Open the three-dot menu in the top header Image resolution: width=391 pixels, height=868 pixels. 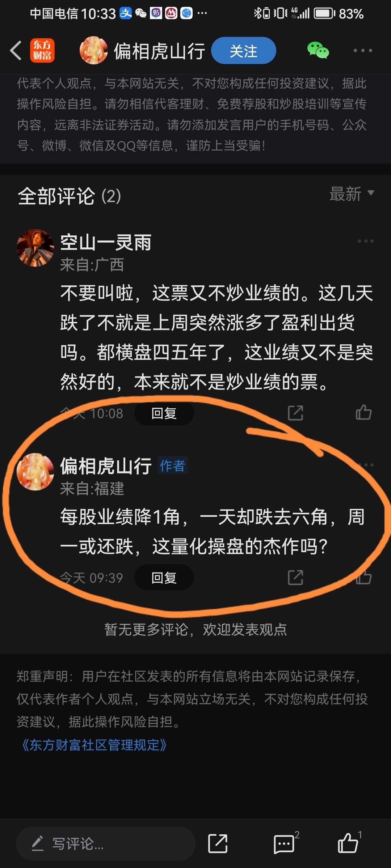pyautogui.click(x=363, y=50)
